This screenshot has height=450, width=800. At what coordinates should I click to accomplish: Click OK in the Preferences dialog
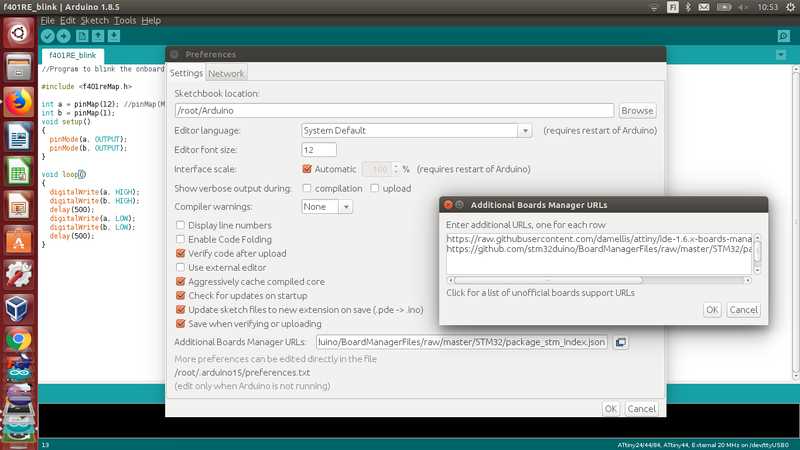[x=611, y=409]
